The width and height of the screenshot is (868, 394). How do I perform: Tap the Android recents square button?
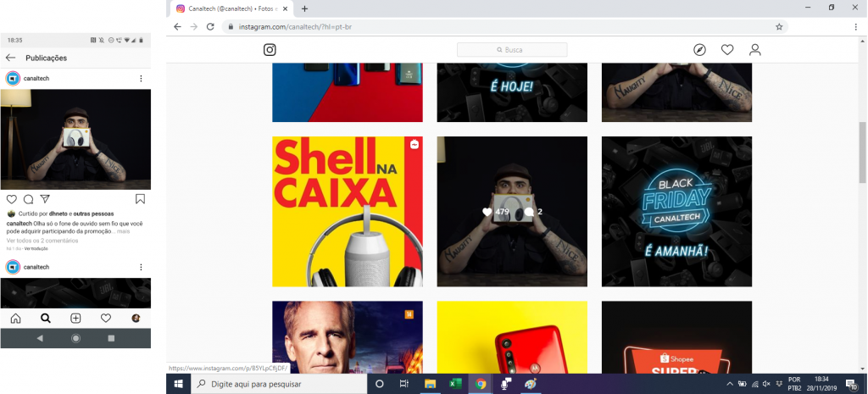(x=111, y=338)
